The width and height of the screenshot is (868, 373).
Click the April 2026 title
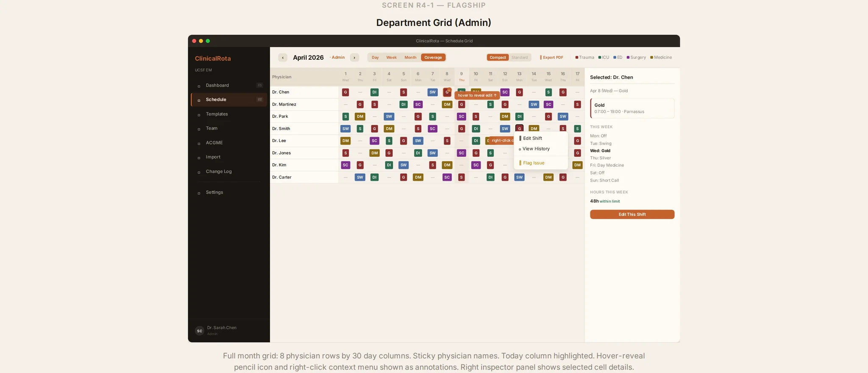coord(308,58)
